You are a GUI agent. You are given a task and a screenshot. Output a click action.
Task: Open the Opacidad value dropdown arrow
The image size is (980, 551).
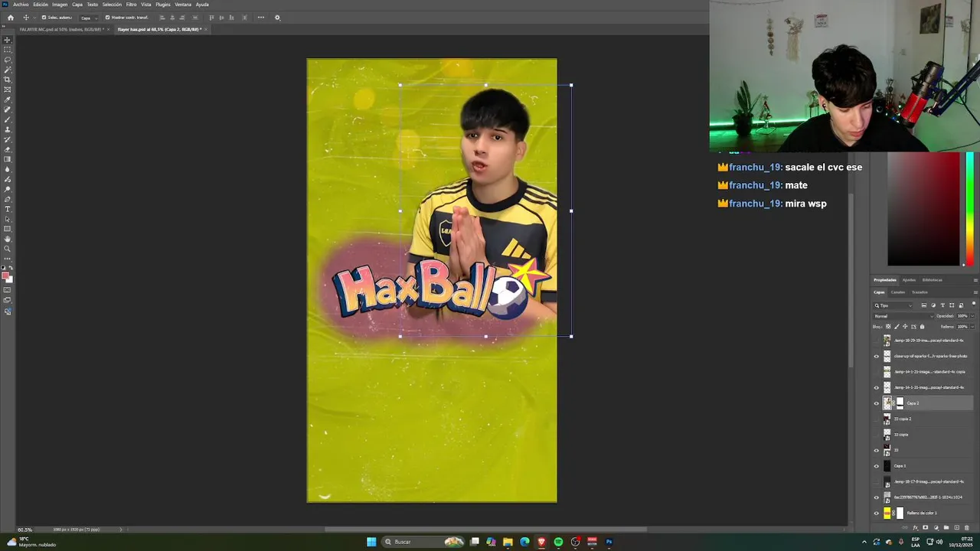coord(972,316)
